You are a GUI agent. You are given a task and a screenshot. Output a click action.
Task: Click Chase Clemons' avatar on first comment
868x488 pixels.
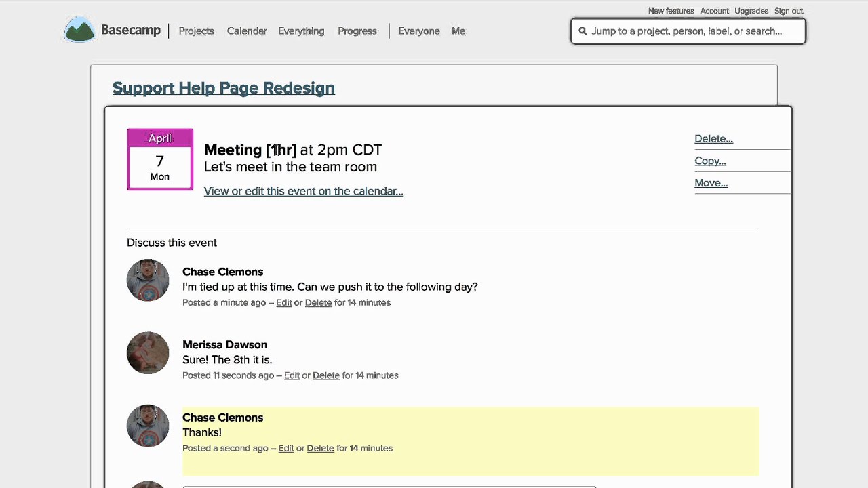pyautogui.click(x=148, y=280)
